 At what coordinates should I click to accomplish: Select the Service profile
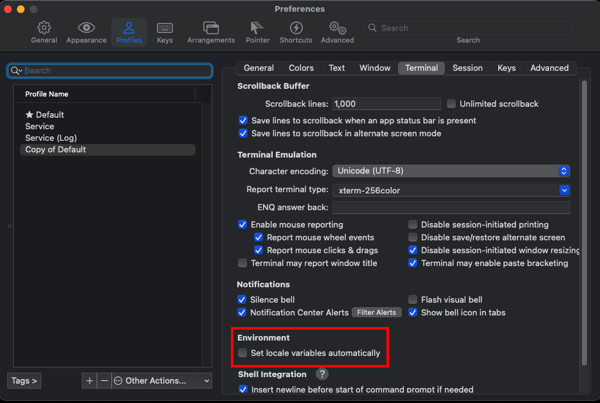click(108, 126)
